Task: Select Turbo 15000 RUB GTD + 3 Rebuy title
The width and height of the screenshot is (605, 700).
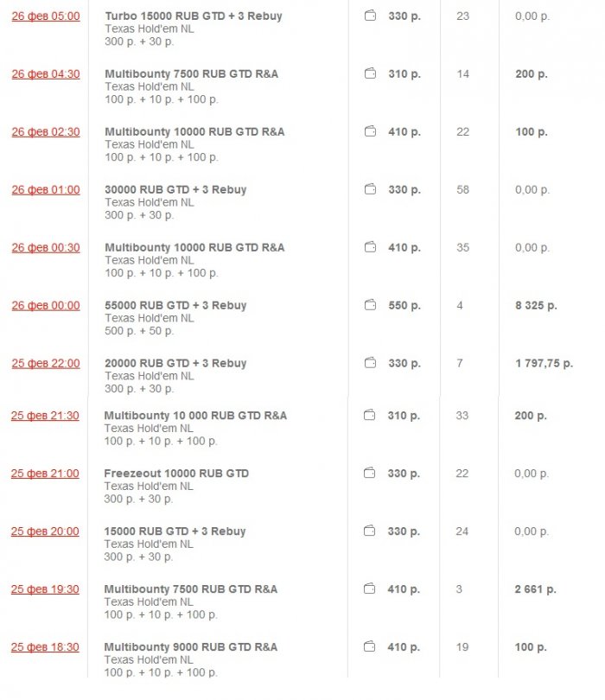Action: point(193,16)
